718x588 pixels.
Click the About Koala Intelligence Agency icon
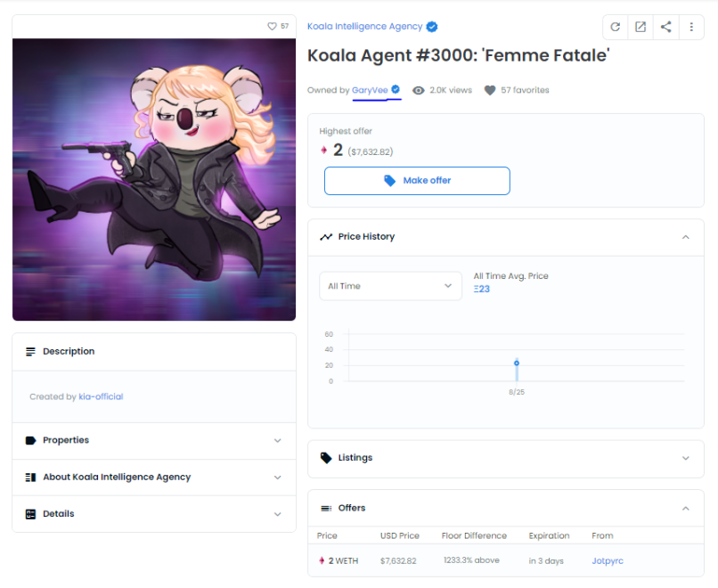click(30, 478)
